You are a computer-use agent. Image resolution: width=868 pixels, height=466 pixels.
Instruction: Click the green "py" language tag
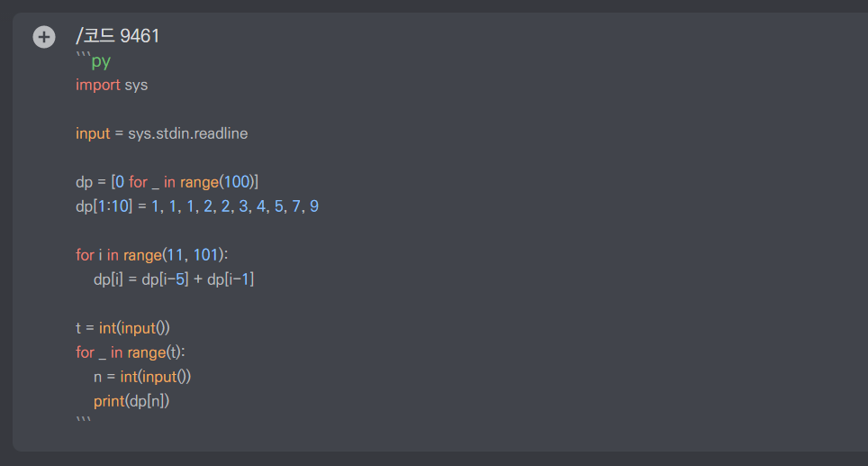pos(101,61)
